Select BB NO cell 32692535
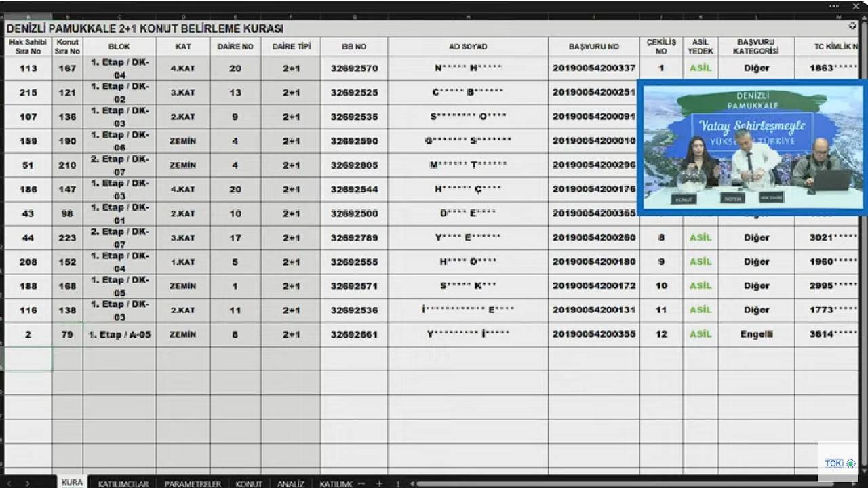The width and height of the screenshot is (868, 488). tap(354, 117)
